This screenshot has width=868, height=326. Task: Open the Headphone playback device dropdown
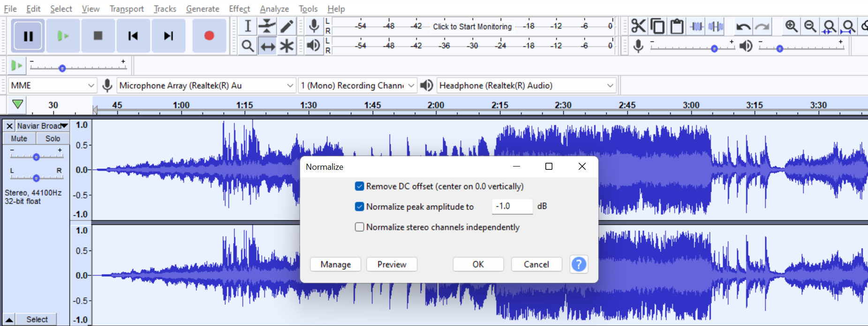(526, 85)
